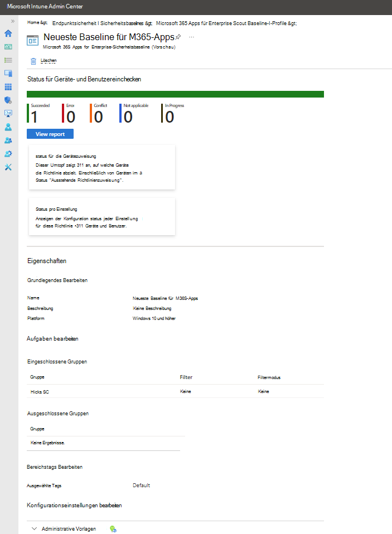The height and width of the screenshot is (534, 392).
Task: Select the Conflict count tile
Action: pyautogui.click(x=99, y=113)
